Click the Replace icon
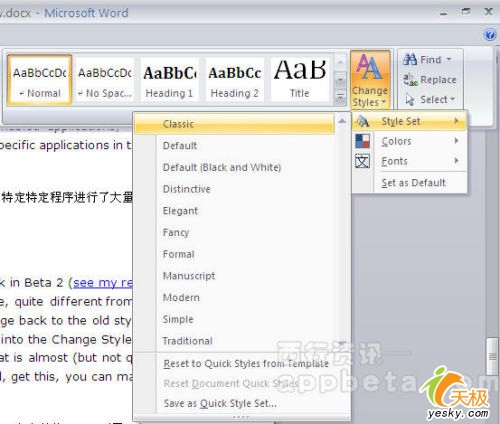 (x=410, y=80)
